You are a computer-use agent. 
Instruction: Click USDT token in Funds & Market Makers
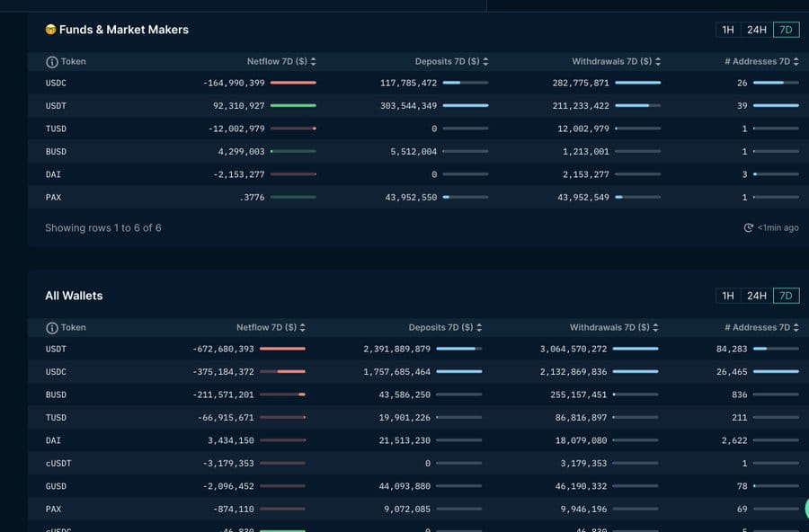point(56,106)
